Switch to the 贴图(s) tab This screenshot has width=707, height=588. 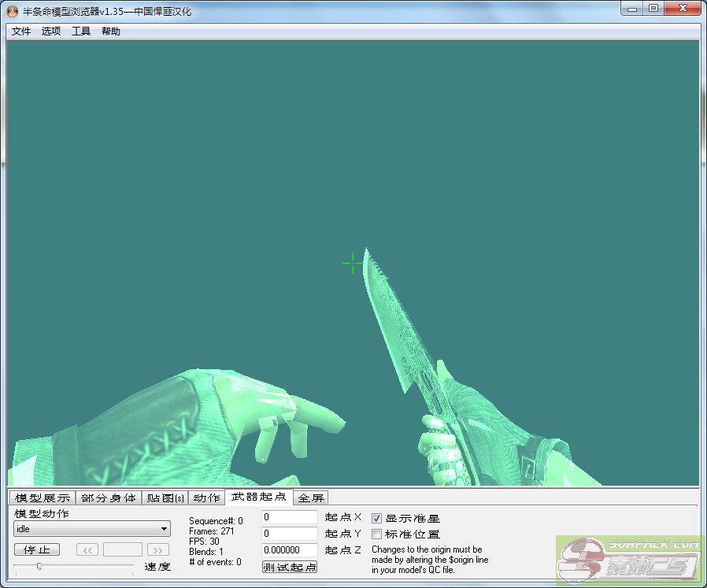[x=165, y=497]
